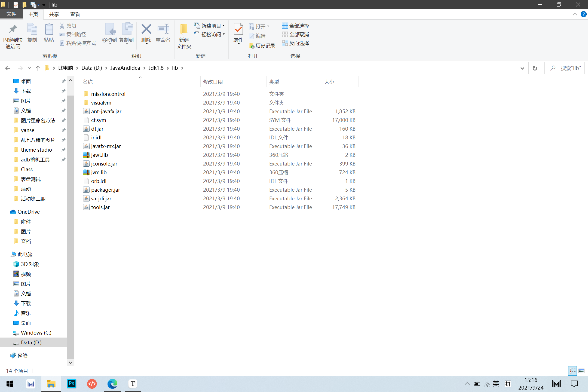The image size is (588, 392).
Task: Open the Share (共享) ribbon tab
Action: (54, 14)
